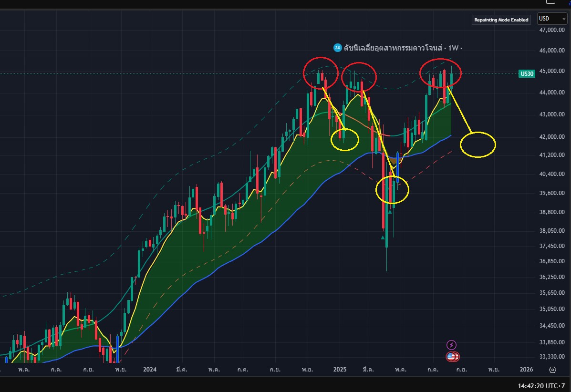Click the 41,200.00 price level
Image resolution: width=571 pixels, height=392 pixels.
click(x=552, y=155)
